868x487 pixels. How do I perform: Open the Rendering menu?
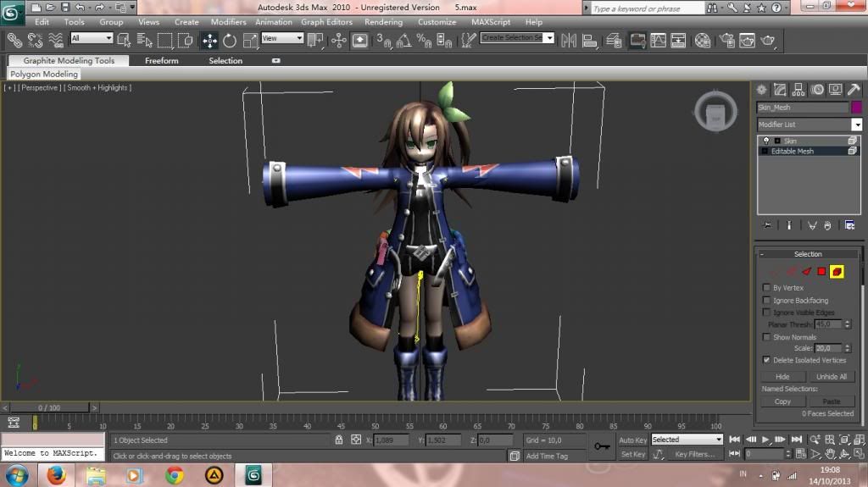[383, 22]
